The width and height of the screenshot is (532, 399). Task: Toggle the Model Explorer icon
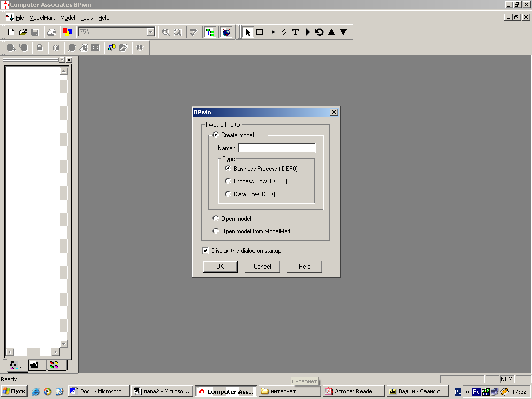[x=210, y=32]
